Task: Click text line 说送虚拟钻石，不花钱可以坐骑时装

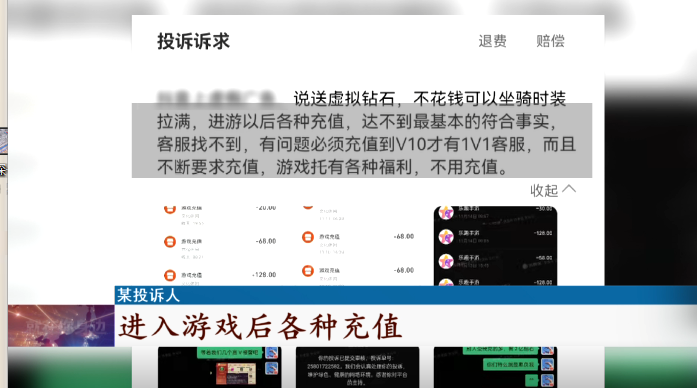Action: click(429, 99)
